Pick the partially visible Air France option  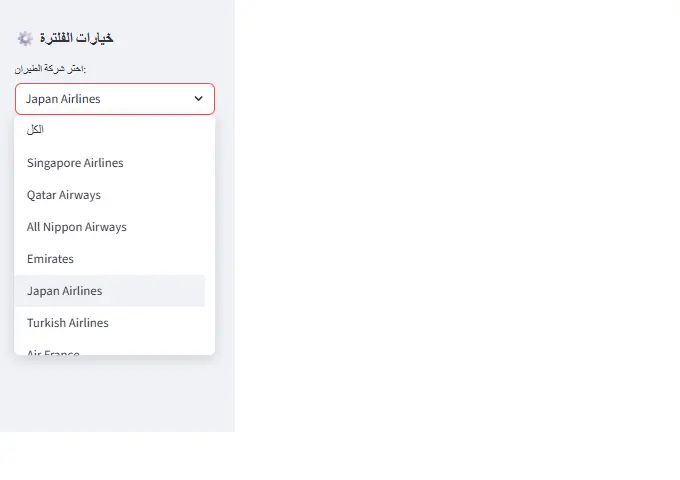click(x=54, y=350)
